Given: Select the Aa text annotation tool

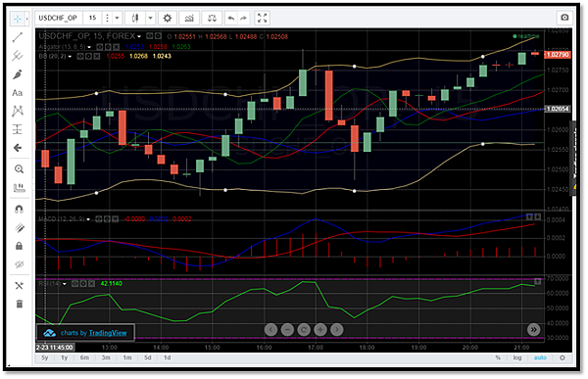Looking at the screenshot, I should 18,93.
